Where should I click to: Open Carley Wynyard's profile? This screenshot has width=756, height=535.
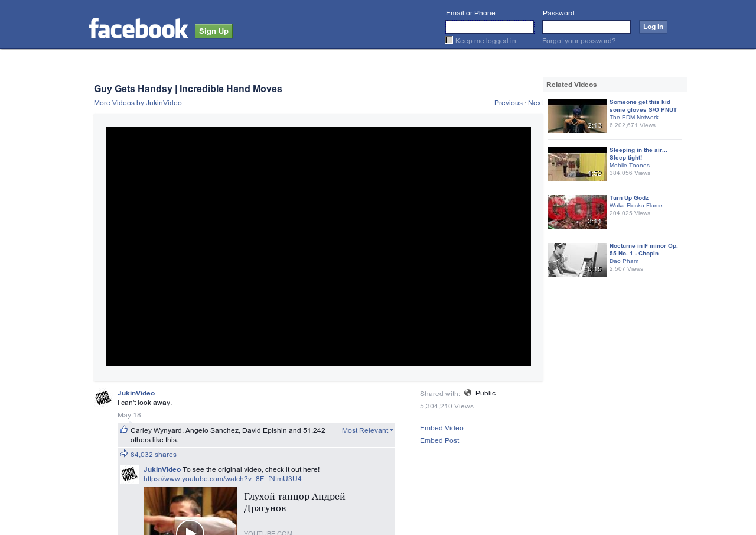point(157,430)
